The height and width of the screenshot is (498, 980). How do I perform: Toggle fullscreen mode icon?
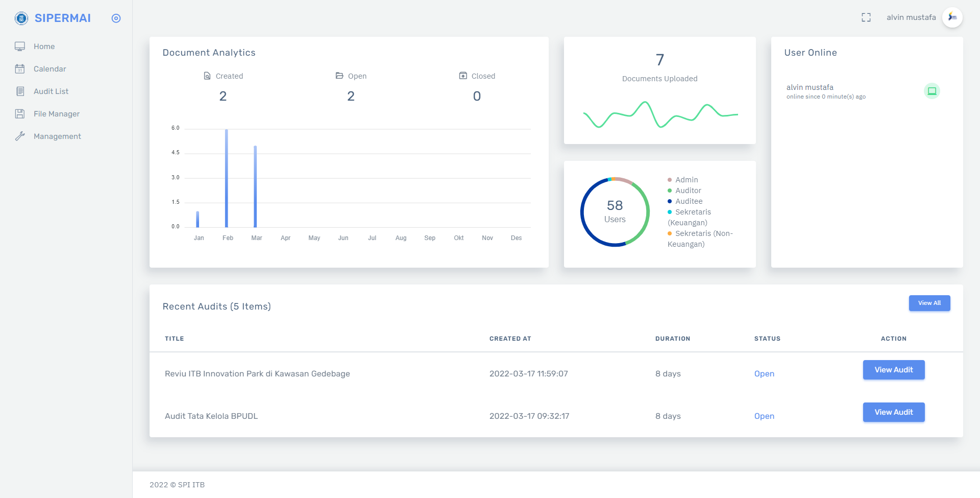[x=866, y=17]
